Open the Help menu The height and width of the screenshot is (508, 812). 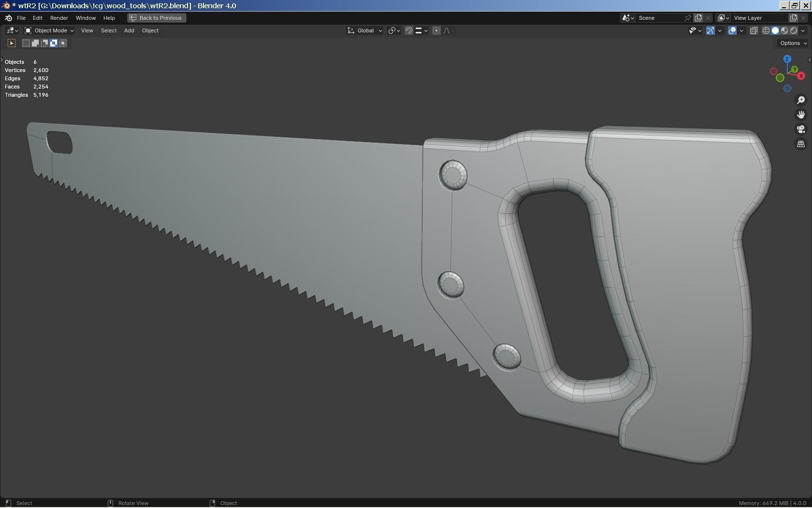point(109,18)
